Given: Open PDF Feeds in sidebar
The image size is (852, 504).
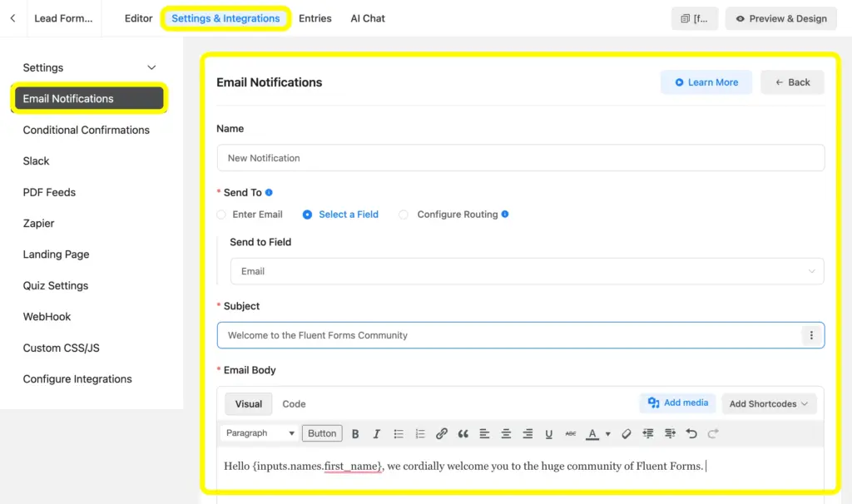Looking at the screenshot, I should pyautogui.click(x=49, y=192).
